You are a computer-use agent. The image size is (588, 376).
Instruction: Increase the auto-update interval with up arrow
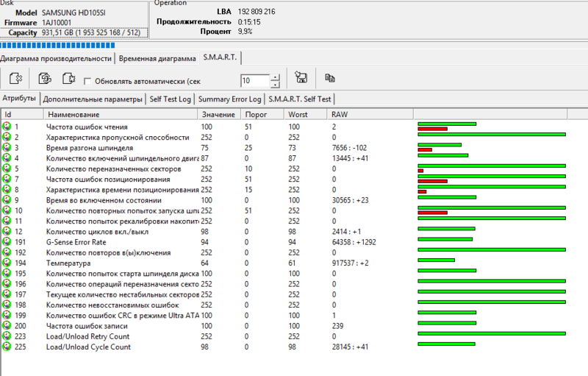pos(276,77)
